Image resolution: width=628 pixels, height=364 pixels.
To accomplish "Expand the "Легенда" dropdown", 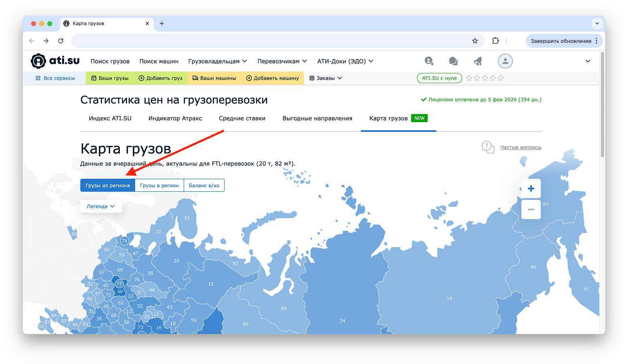I will pyautogui.click(x=101, y=206).
